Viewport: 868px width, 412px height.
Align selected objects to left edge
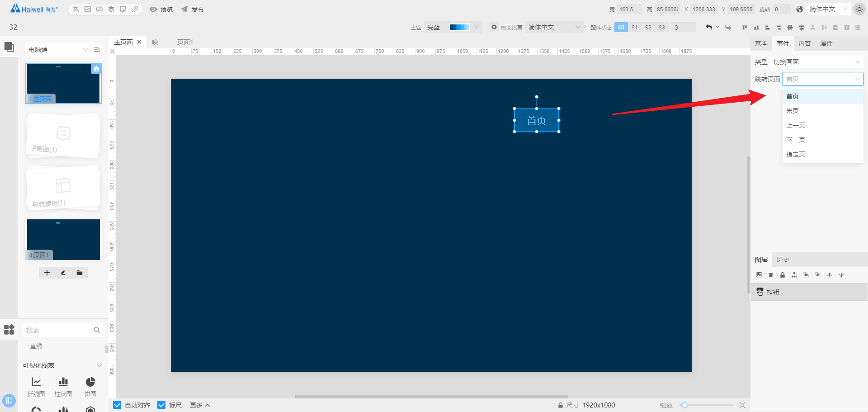(767, 28)
